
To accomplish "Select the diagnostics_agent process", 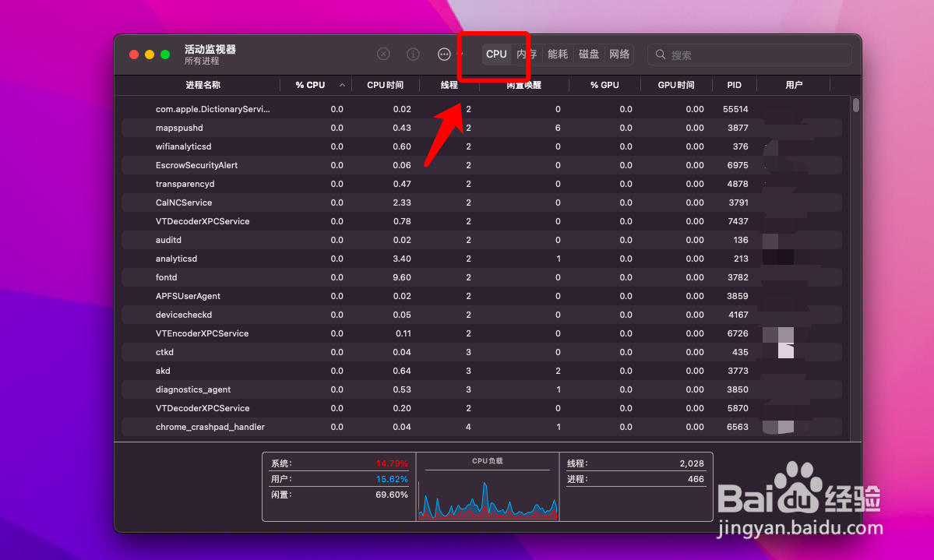I will pyautogui.click(x=481, y=389).
